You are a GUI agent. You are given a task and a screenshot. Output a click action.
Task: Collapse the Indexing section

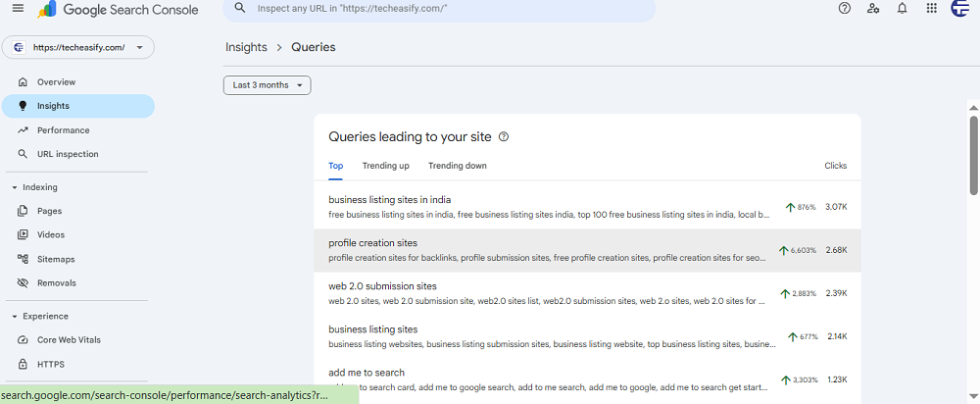15,187
